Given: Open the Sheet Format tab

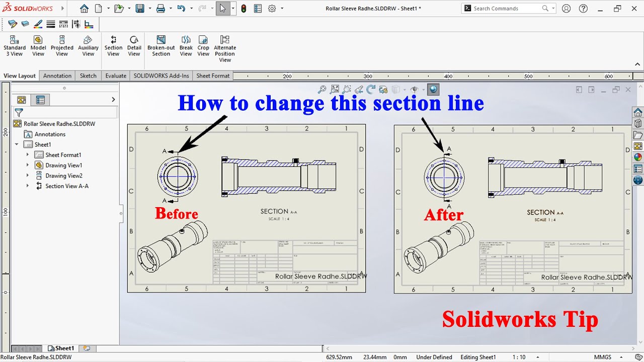Looking at the screenshot, I should point(213,76).
